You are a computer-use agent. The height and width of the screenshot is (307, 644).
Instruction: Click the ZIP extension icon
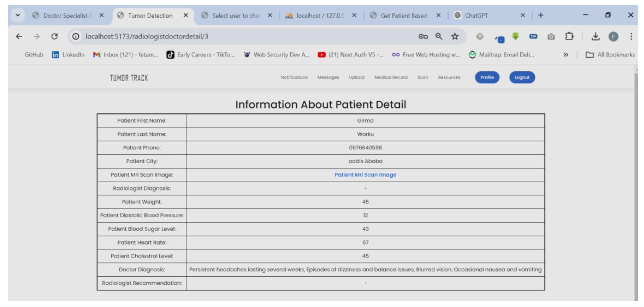pos(533,36)
